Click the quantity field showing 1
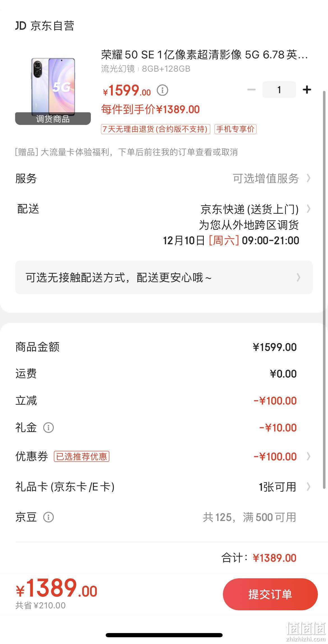Viewport: 328px width, 644px height. [279, 90]
